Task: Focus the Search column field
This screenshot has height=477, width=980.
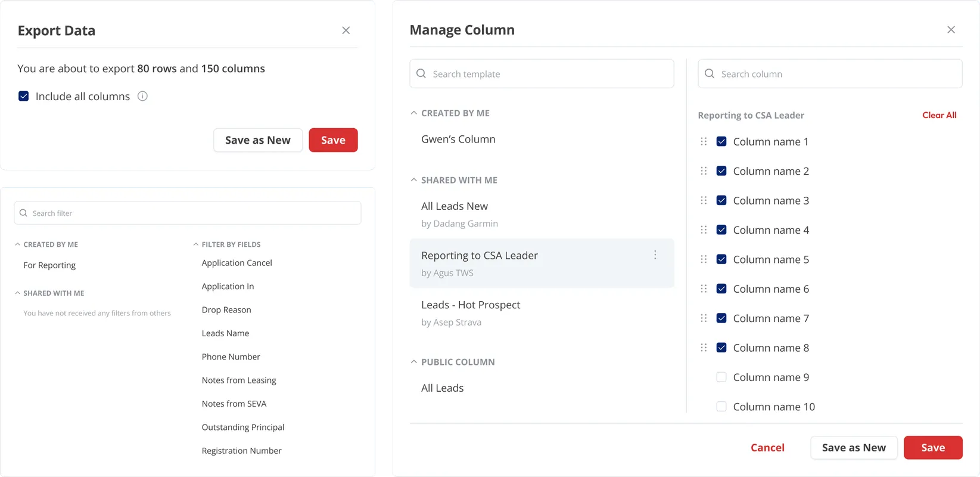Action: 830,73
